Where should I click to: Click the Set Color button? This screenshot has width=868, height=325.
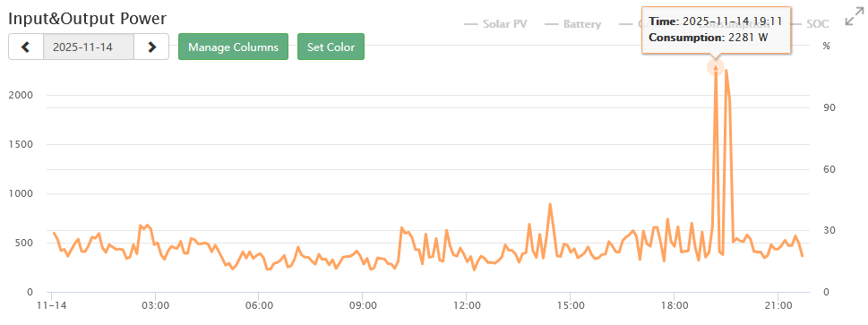331,47
